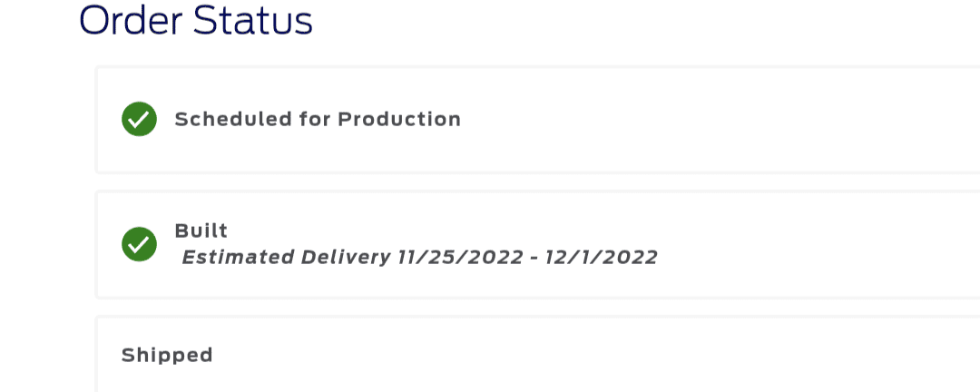Click the 11/25/2022 delivery start date
This screenshot has width=980, height=392.
pyautogui.click(x=460, y=257)
